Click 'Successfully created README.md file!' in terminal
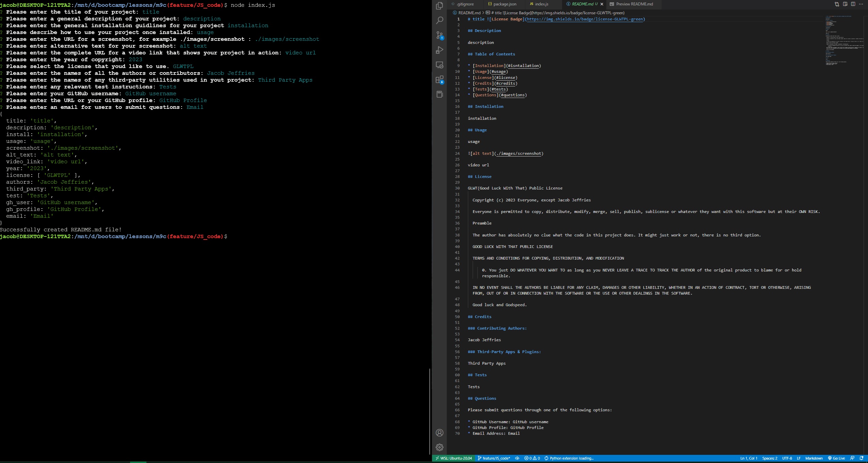 point(61,230)
